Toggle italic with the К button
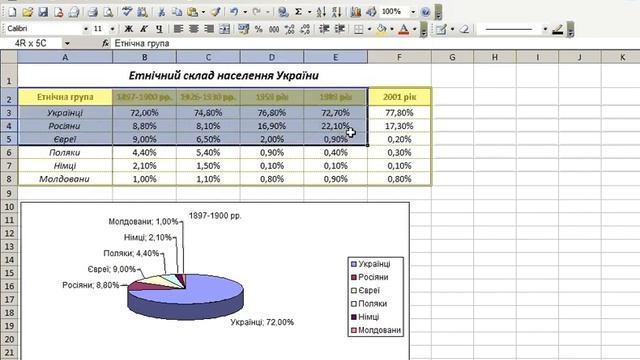 tap(144, 29)
